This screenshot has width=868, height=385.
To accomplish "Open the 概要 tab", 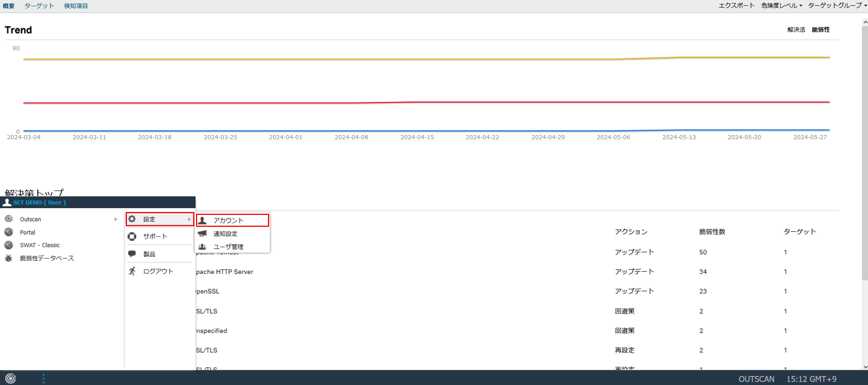I will coord(8,6).
